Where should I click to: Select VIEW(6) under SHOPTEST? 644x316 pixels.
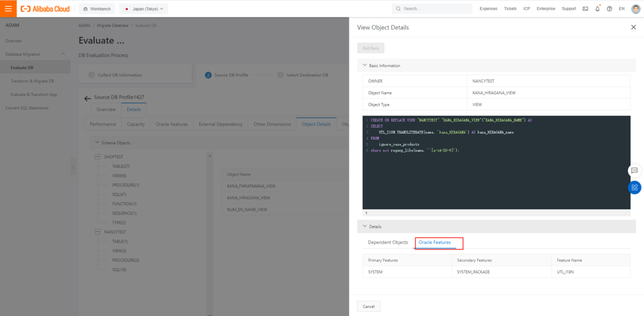[120, 175]
